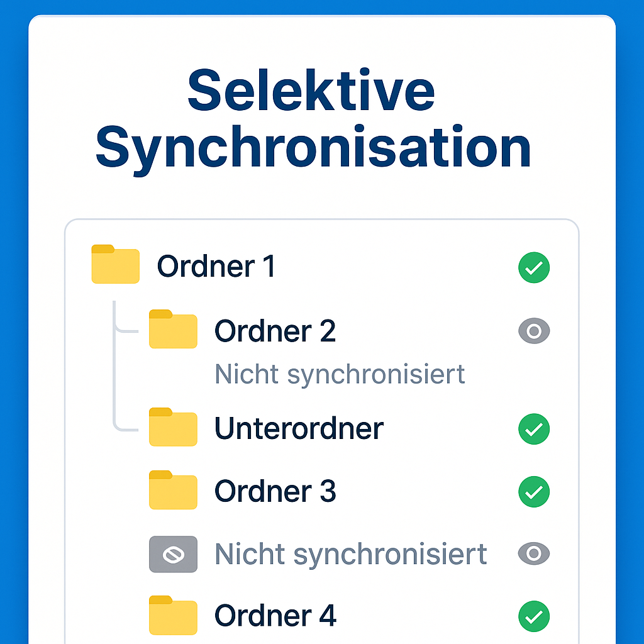Click the Ordner 2 folder icon
644x644 pixels.
173,330
